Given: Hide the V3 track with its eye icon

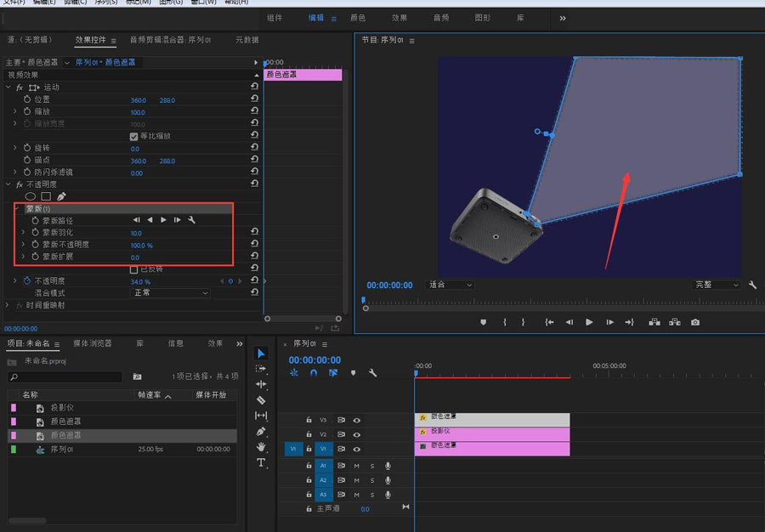Looking at the screenshot, I should click(357, 420).
